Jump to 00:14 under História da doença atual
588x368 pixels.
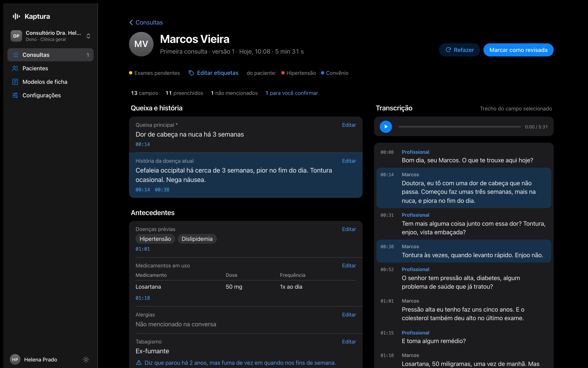click(143, 190)
